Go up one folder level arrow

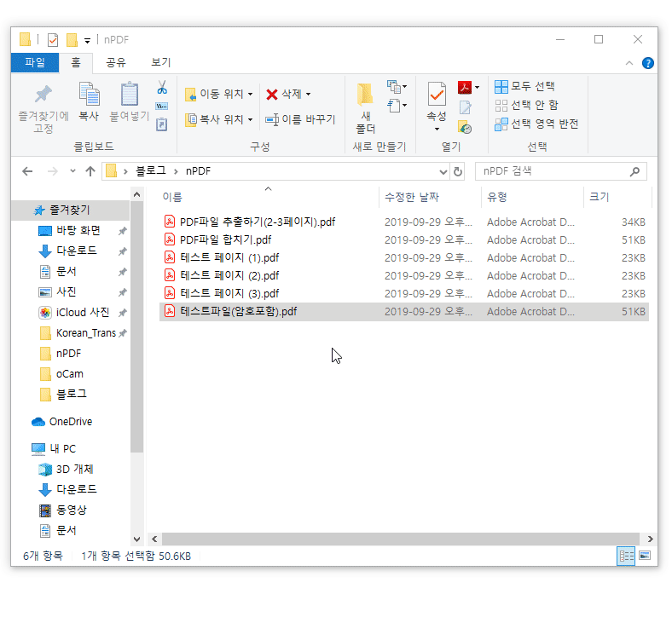coord(90,171)
